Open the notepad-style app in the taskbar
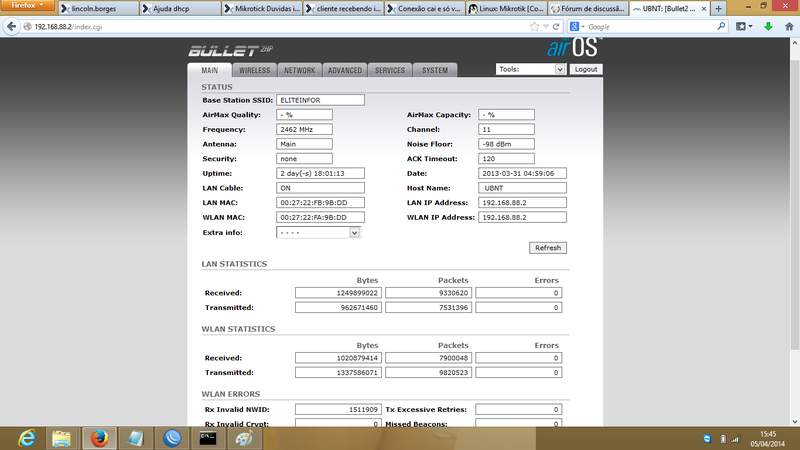The height and width of the screenshot is (450, 800). point(136,438)
